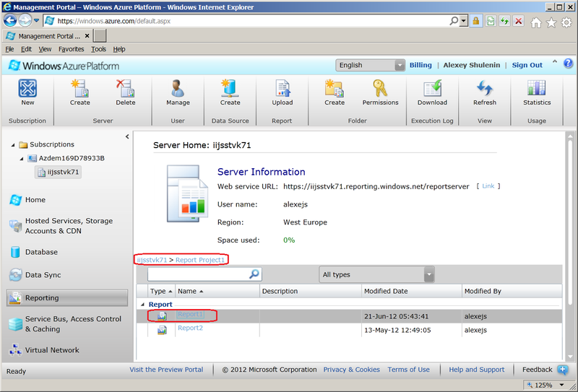Collapse the Subscriptions tree node
This screenshot has width=578, height=392.
(x=13, y=145)
